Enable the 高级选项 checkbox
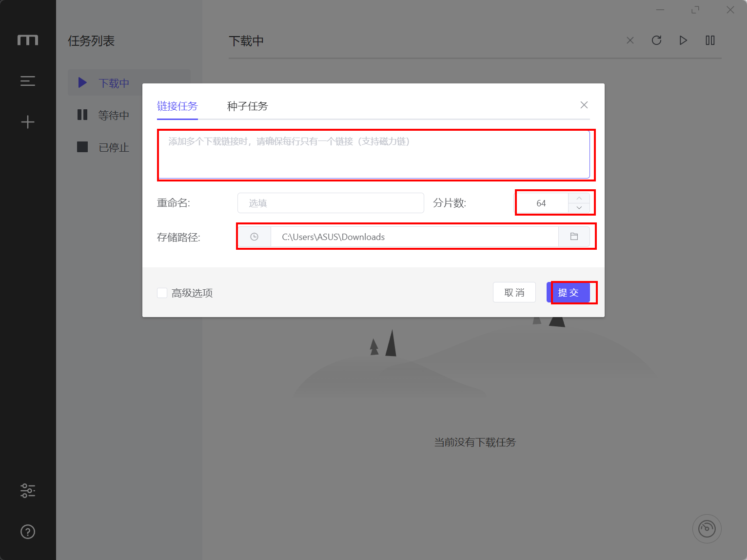 [162, 293]
